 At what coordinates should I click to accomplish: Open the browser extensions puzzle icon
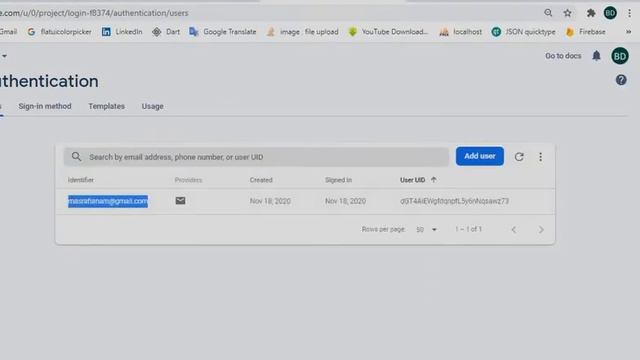click(591, 13)
